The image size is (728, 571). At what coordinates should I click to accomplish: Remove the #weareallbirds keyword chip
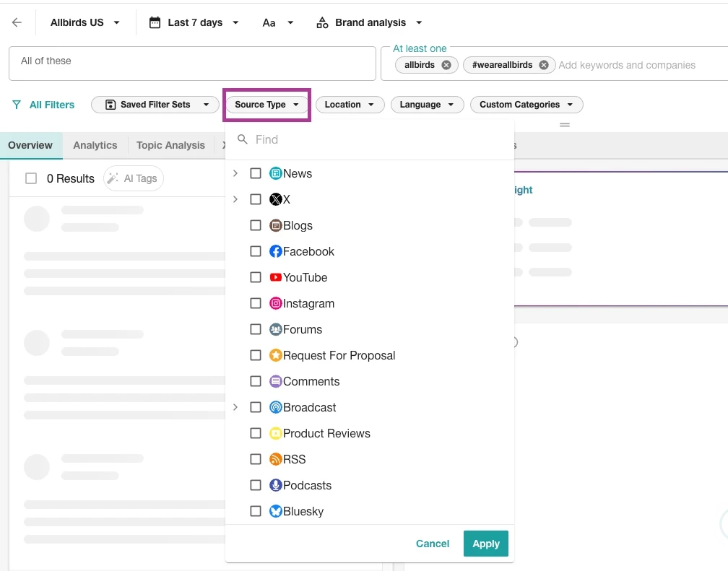(x=544, y=65)
